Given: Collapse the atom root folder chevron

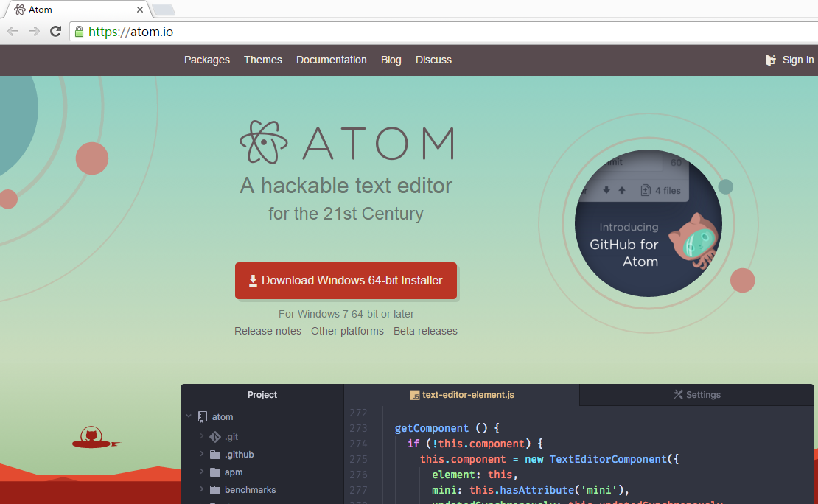Looking at the screenshot, I should [x=189, y=416].
